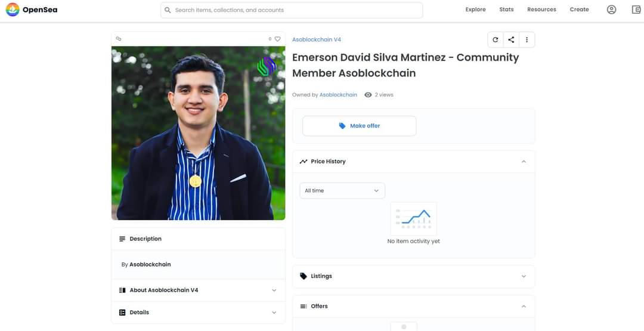Image resolution: width=644 pixels, height=331 pixels.
Task: Open the more options three-dot menu
Action: pos(527,40)
